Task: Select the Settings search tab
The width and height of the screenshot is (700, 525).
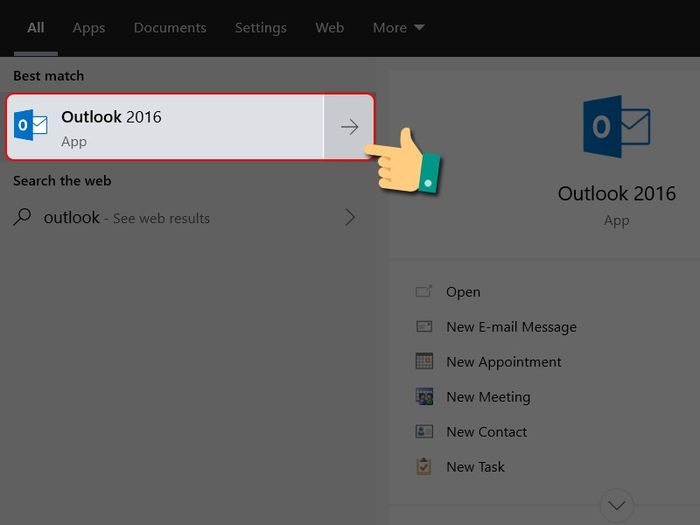Action: (261, 28)
